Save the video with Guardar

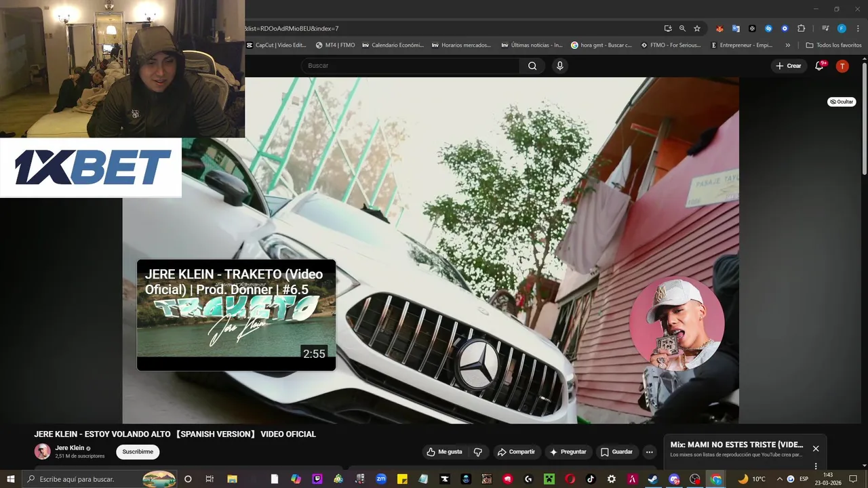(616, 452)
